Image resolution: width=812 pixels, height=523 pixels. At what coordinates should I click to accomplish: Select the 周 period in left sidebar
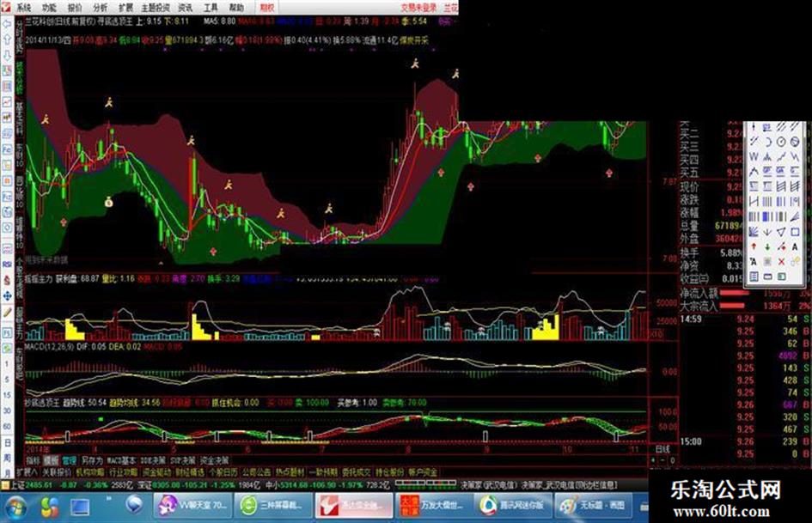click(x=7, y=459)
